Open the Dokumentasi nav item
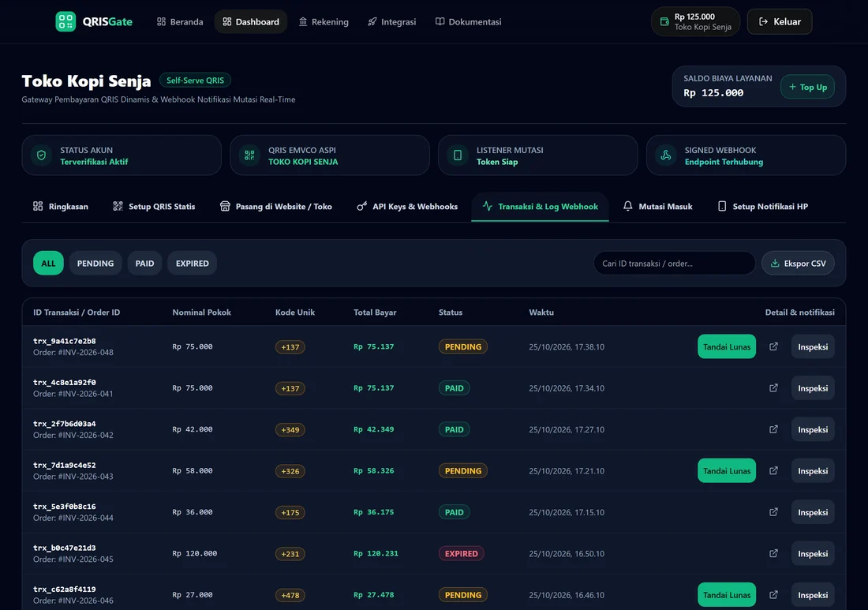The image size is (868, 610). point(468,21)
